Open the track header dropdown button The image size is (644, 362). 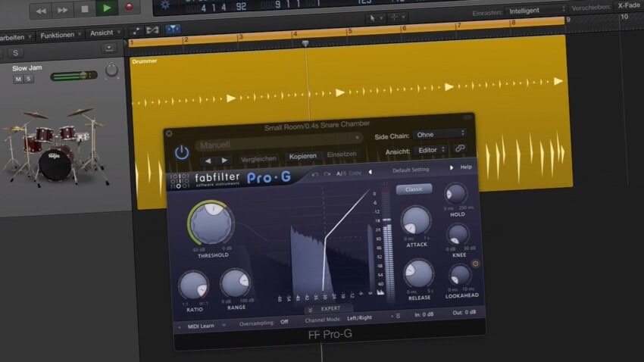[109, 48]
